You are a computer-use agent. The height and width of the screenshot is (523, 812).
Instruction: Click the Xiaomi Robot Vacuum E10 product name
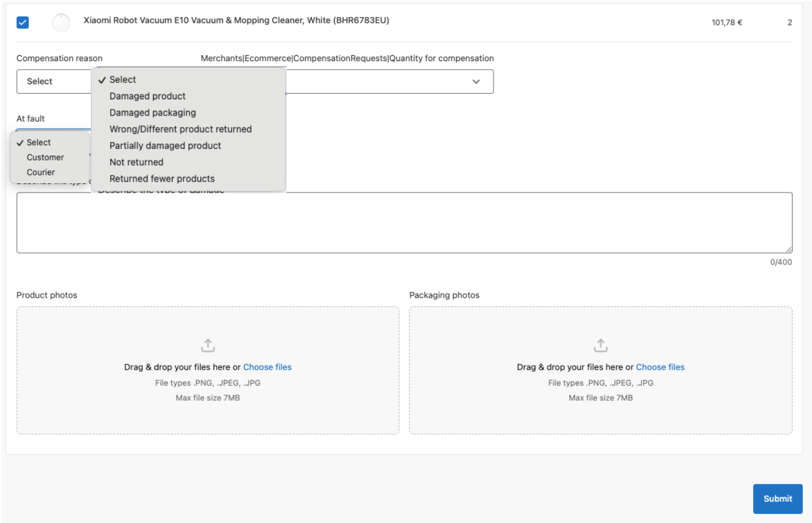point(236,21)
